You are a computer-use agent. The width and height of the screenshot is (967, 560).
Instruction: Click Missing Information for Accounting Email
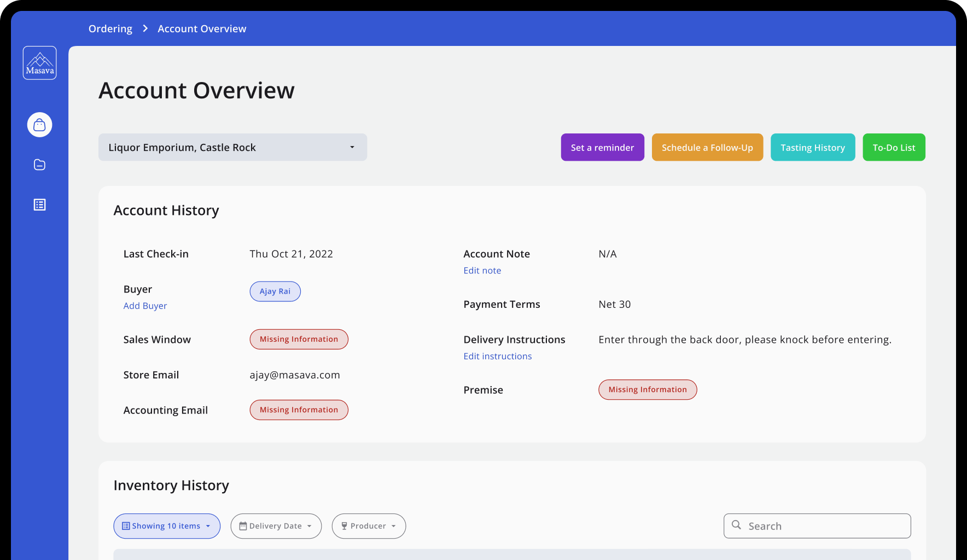pyautogui.click(x=299, y=410)
